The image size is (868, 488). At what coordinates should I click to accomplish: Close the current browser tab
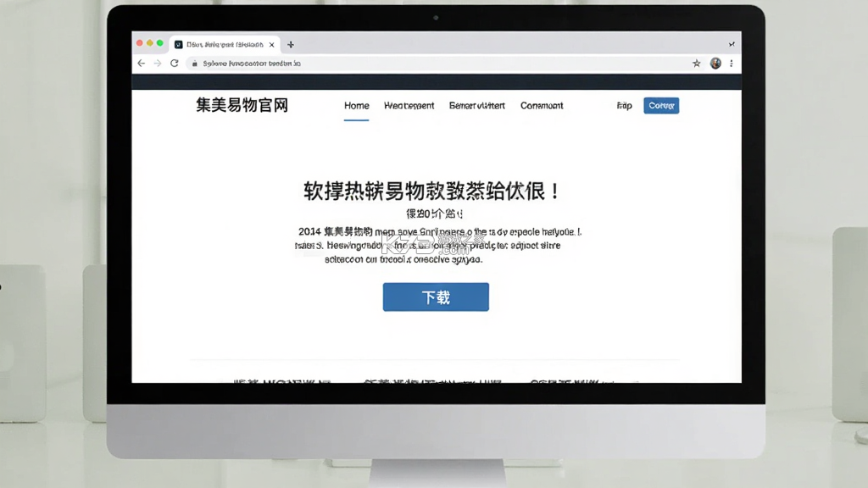point(272,45)
